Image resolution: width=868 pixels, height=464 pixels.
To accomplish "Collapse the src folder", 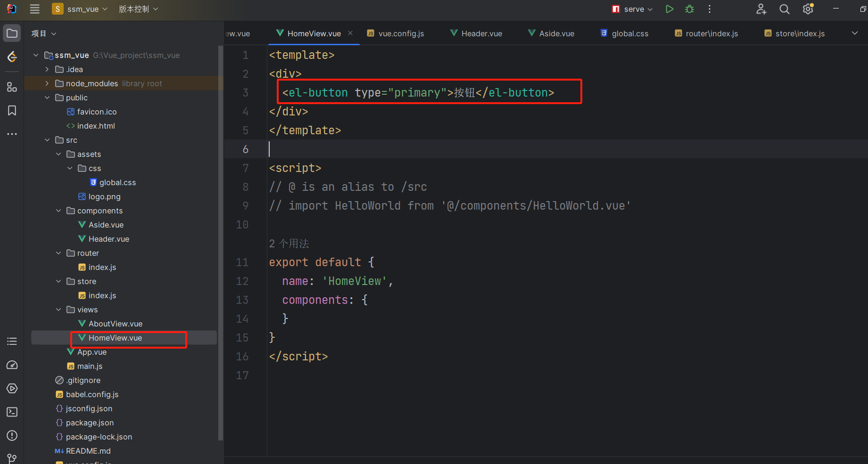I will point(47,140).
